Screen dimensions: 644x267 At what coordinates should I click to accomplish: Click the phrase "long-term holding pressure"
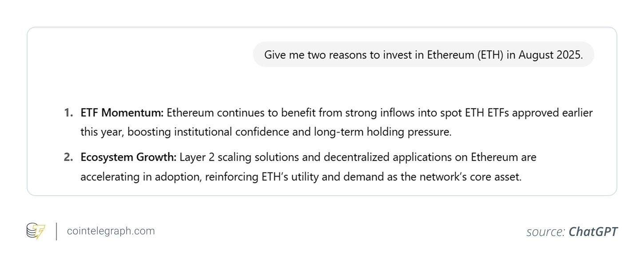click(x=382, y=132)
